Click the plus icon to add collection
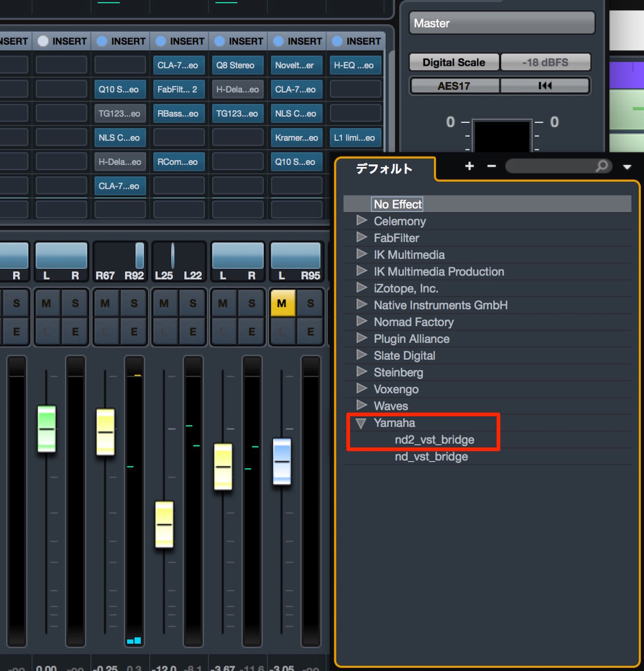The height and width of the screenshot is (671, 644). [x=470, y=166]
